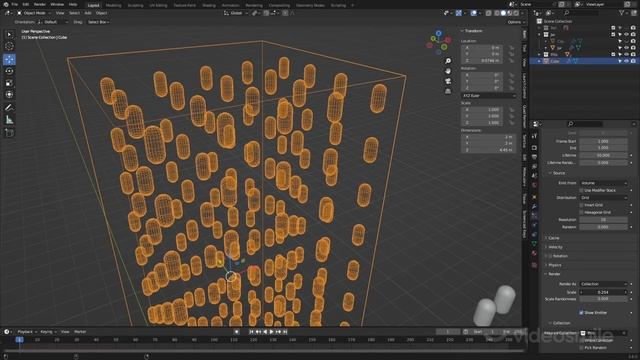The image size is (640, 360).
Task: Open the outliner filter funnel icon
Action: [622, 13]
